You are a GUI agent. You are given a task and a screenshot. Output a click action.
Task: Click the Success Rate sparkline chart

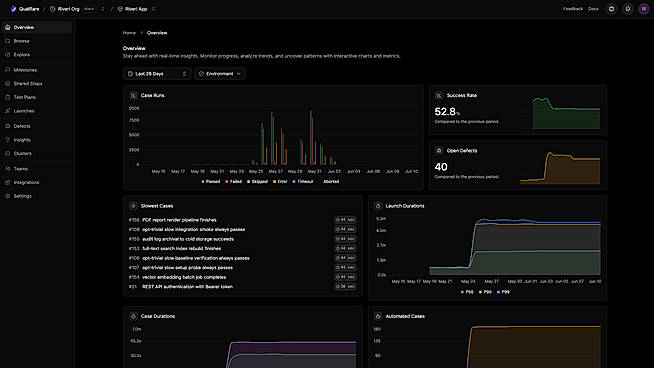(x=566, y=113)
